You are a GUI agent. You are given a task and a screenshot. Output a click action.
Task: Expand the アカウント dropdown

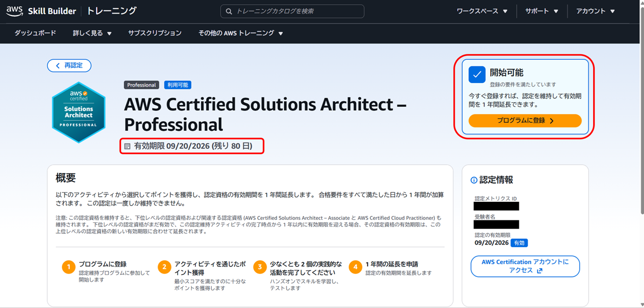(596, 11)
